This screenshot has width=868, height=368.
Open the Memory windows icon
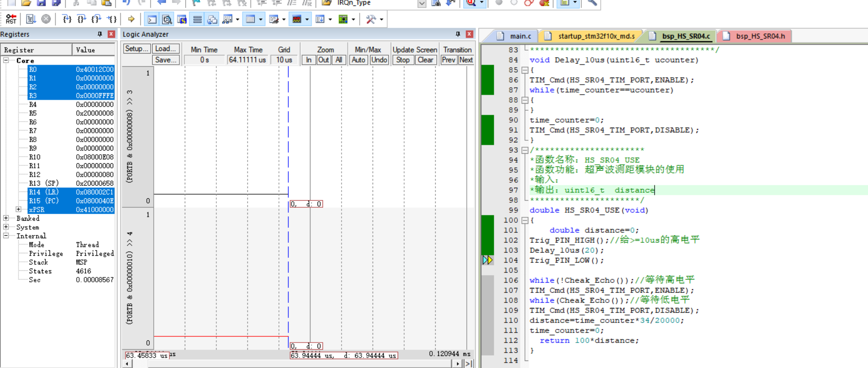click(x=250, y=19)
